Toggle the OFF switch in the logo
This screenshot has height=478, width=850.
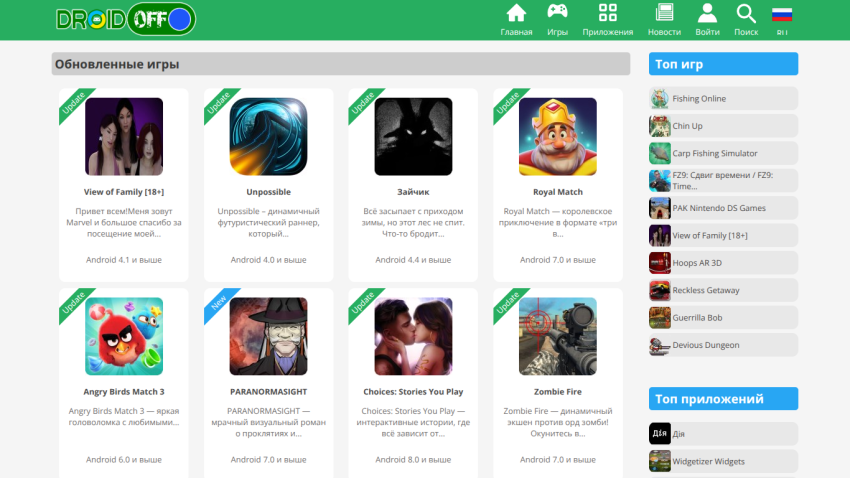pyautogui.click(x=162, y=20)
